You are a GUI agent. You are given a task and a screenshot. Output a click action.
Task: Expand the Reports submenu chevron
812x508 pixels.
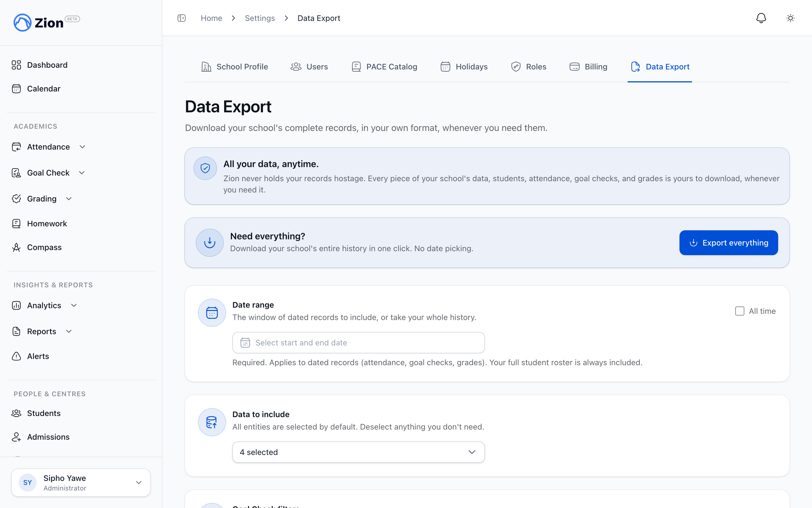[x=69, y=331]
